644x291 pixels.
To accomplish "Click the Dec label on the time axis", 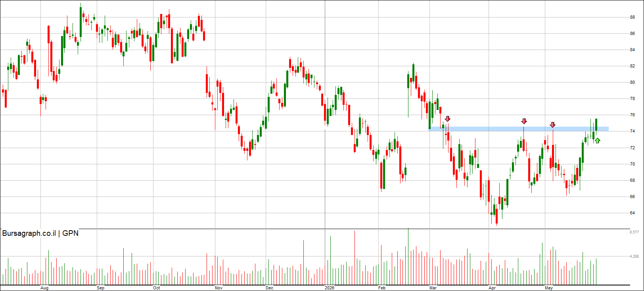I will point(269,288).
